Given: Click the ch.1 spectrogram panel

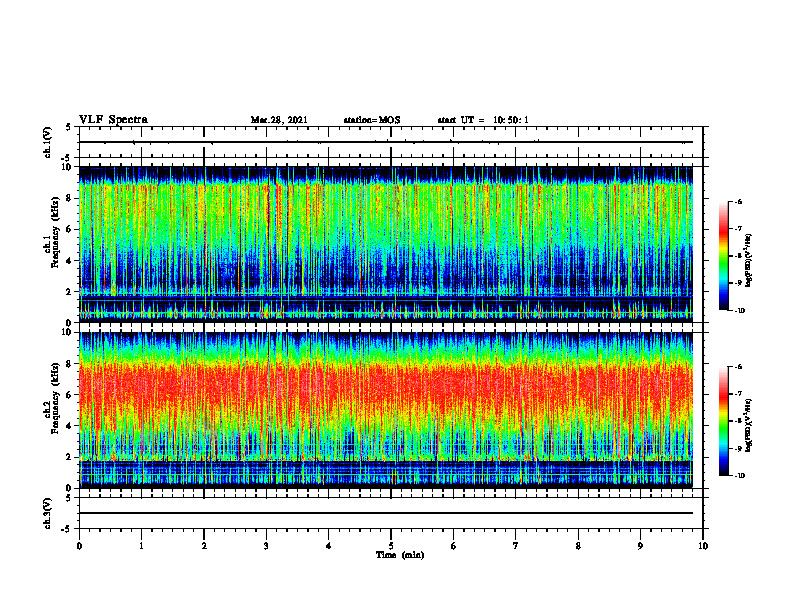Looking at the screenshot, I should pos(386,244).
